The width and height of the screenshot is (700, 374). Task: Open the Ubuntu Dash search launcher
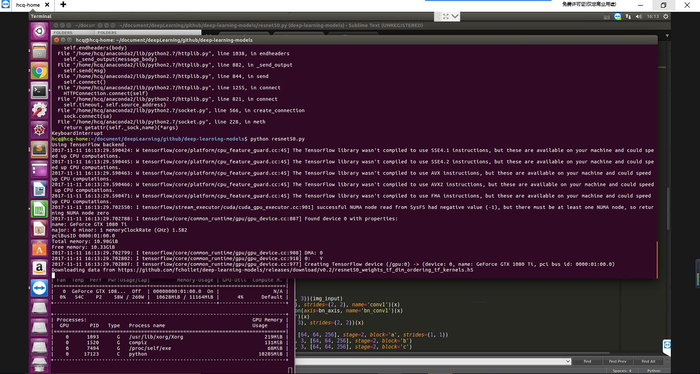(39, 32)
